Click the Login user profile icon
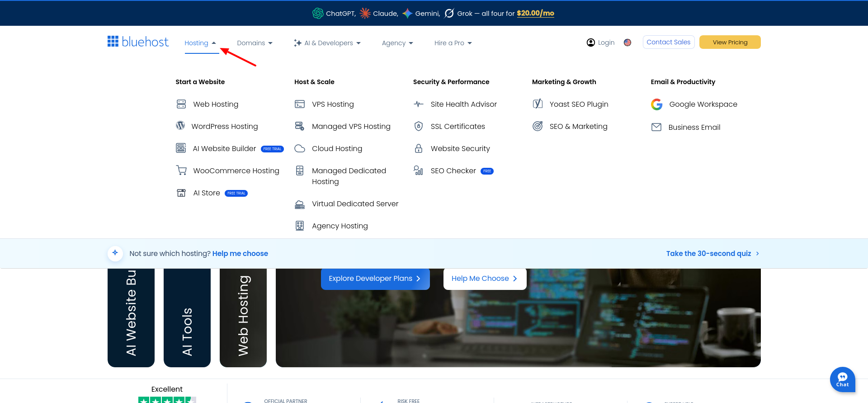868x403 pixels. 591,43
